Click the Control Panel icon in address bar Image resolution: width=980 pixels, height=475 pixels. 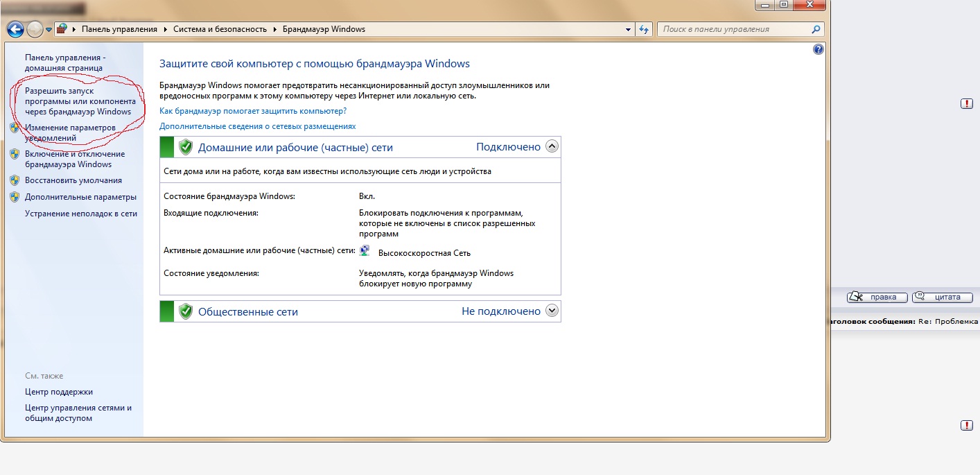62,29
